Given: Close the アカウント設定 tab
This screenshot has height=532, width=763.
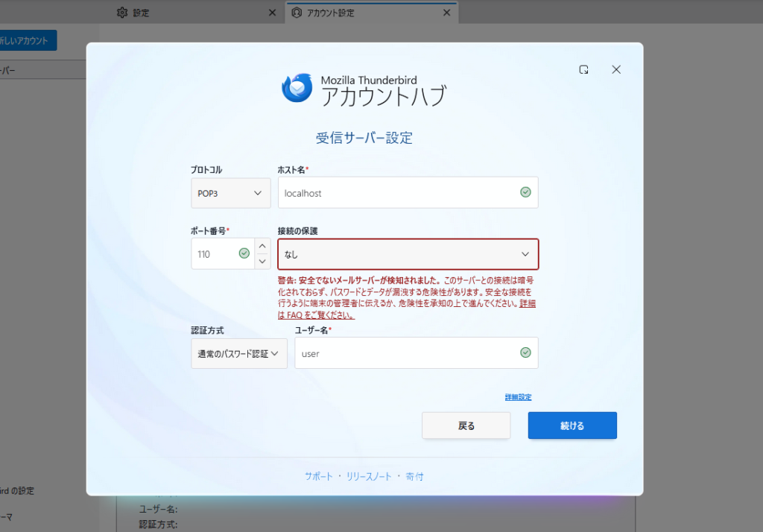Looking at the screenshot, I should coord(447,13).
